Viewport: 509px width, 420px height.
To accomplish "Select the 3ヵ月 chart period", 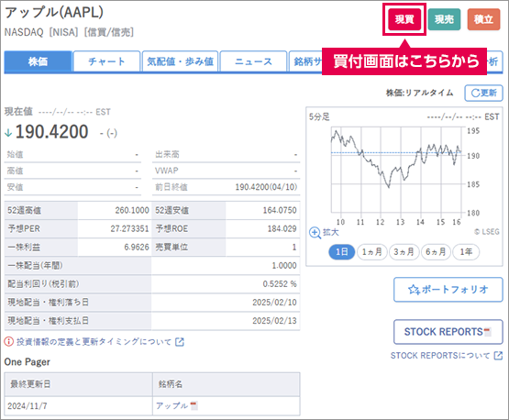I will 404,252.
